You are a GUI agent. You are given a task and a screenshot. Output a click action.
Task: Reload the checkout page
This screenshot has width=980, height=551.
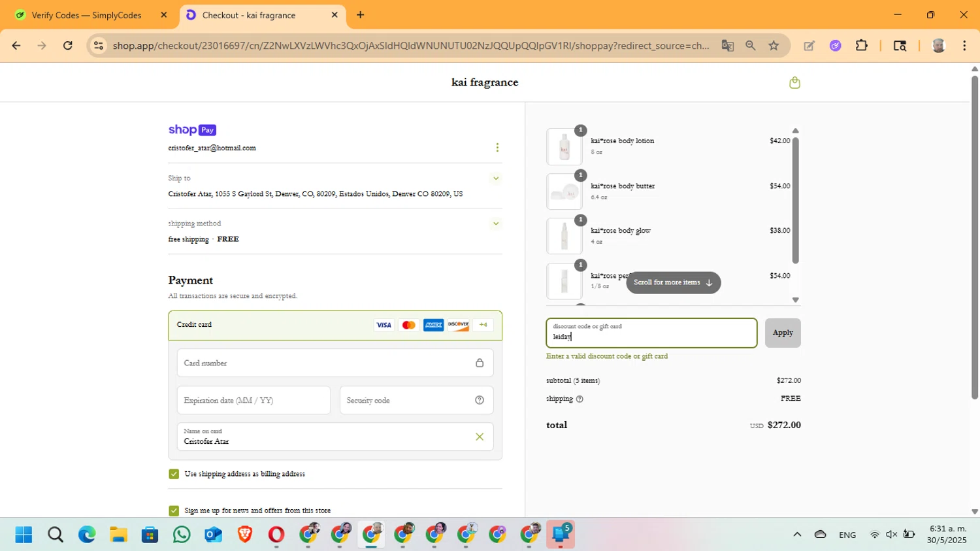point(67,46)
